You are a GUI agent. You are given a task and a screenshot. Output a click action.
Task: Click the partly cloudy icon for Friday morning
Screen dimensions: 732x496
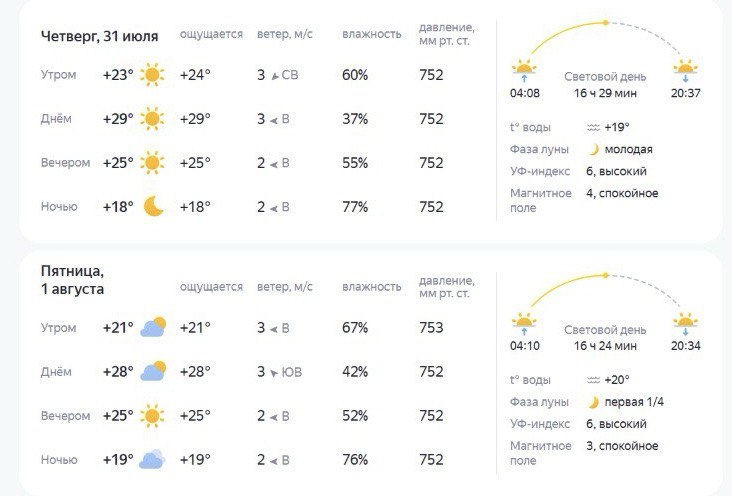click(153, 327)
